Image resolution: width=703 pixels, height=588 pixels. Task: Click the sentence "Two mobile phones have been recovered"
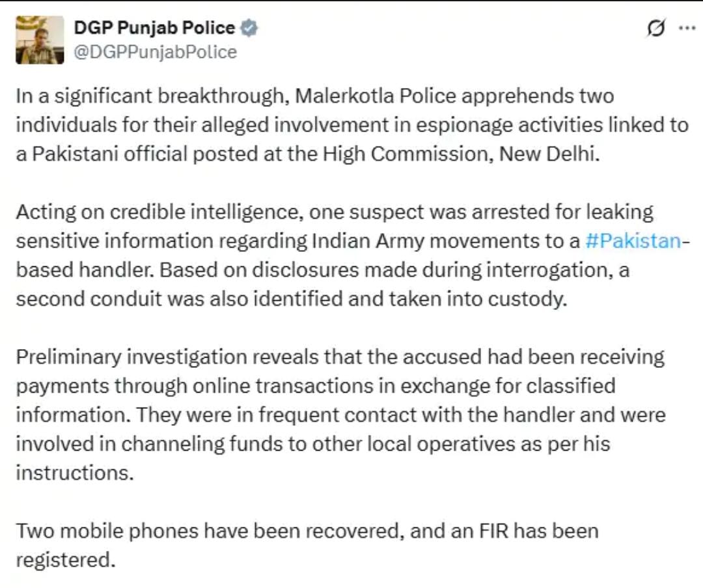coord(208,531)
